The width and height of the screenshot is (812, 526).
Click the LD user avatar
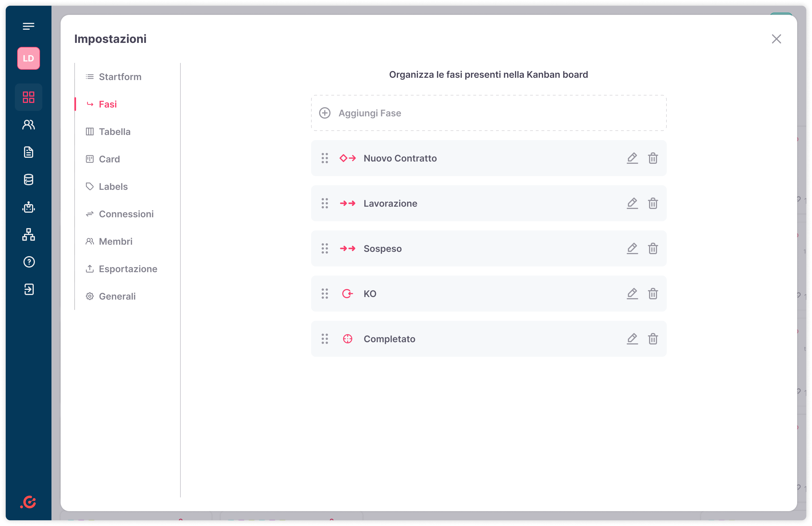click(x=29, y=58)
